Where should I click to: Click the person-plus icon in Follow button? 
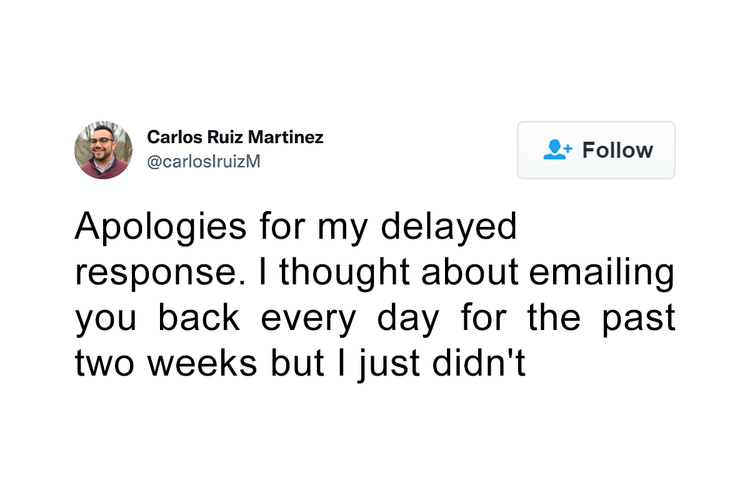pos(557,150)
